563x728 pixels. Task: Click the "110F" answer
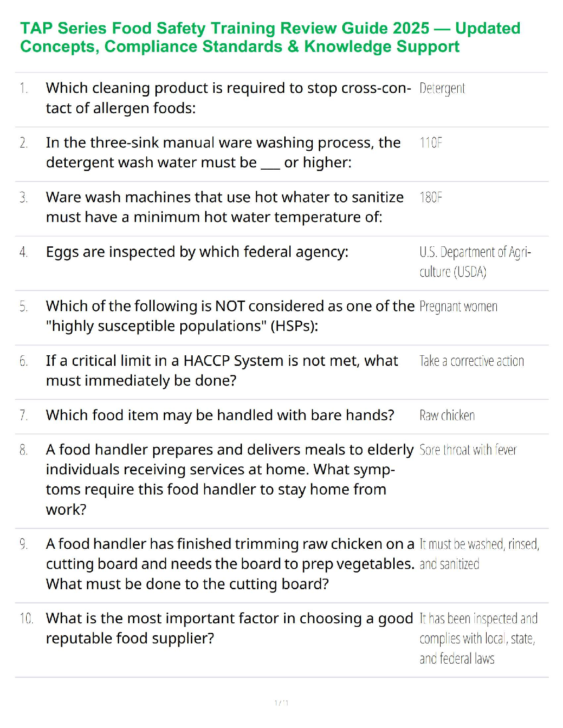(431, 143)
